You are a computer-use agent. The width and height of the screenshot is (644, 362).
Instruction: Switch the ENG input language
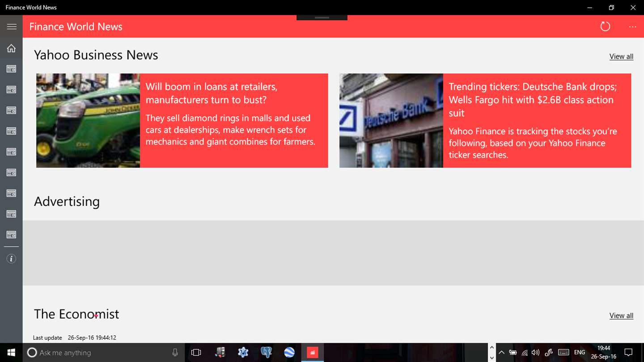pos(580,353)
